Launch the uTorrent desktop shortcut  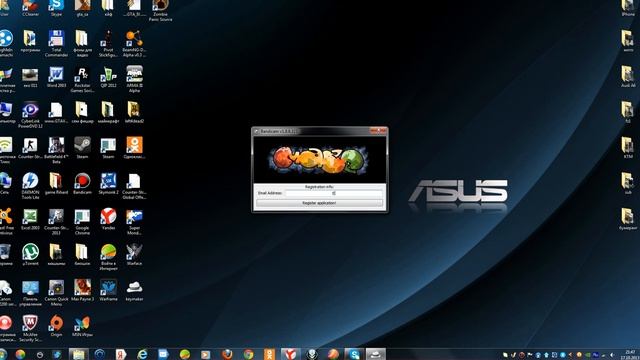pos(30,255)
